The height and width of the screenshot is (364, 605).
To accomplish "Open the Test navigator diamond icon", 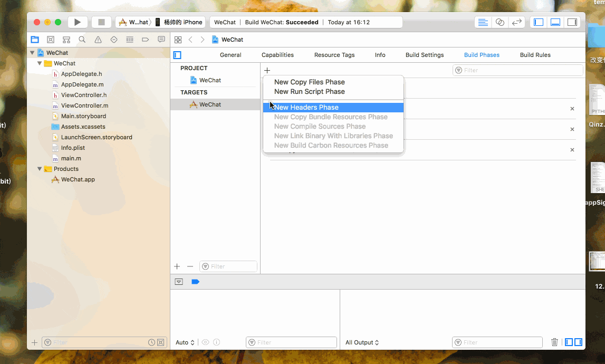I will [x=114, y=40].
